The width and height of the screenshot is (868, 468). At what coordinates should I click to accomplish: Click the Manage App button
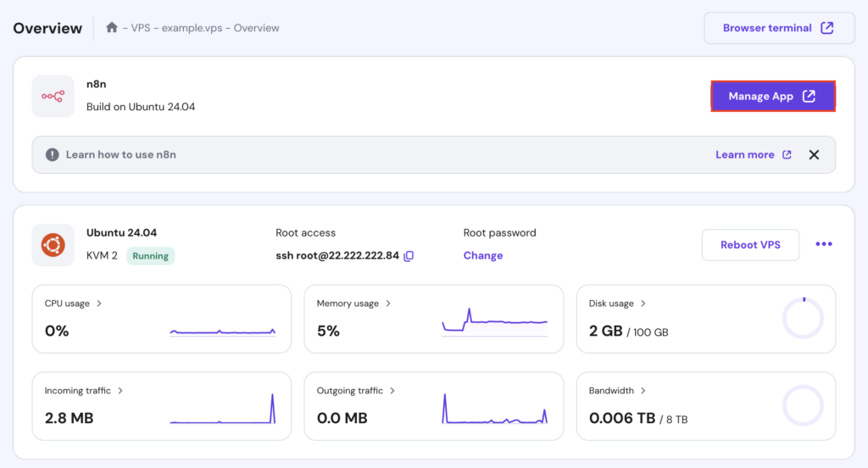(772, 97)
